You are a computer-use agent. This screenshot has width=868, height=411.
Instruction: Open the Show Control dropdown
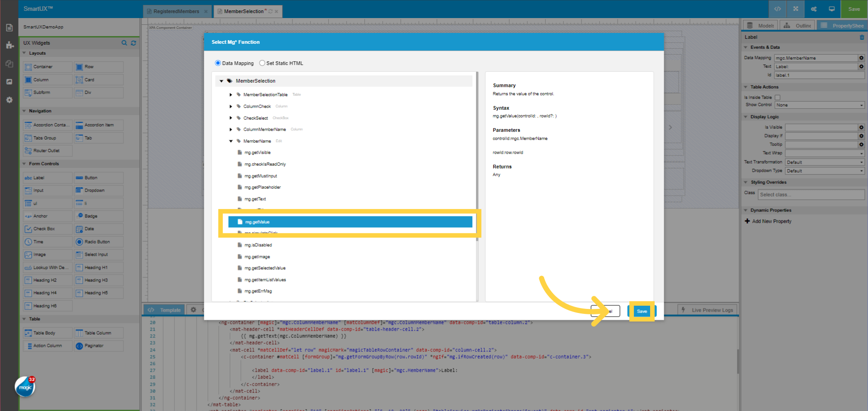[x=819, y=105]
